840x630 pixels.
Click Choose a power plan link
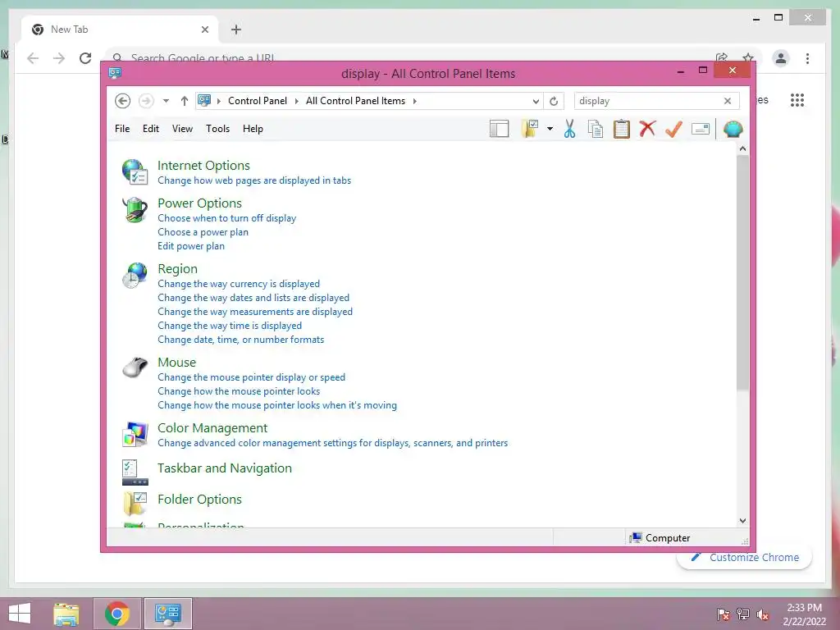click(x=203, y=232)
